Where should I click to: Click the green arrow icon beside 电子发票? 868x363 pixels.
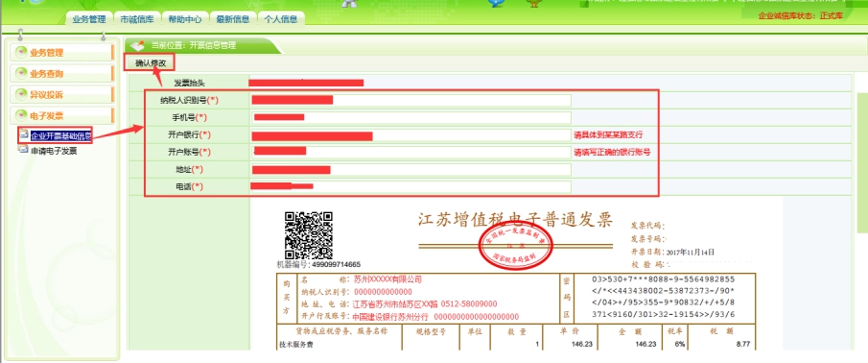tap(22, 115)
